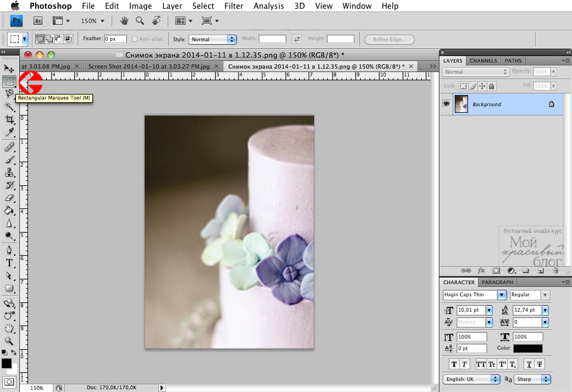The height and width of the screenshot is (392, 572).
Task: Show hidden document tabs double-arrow
Action: coord(433,67)
